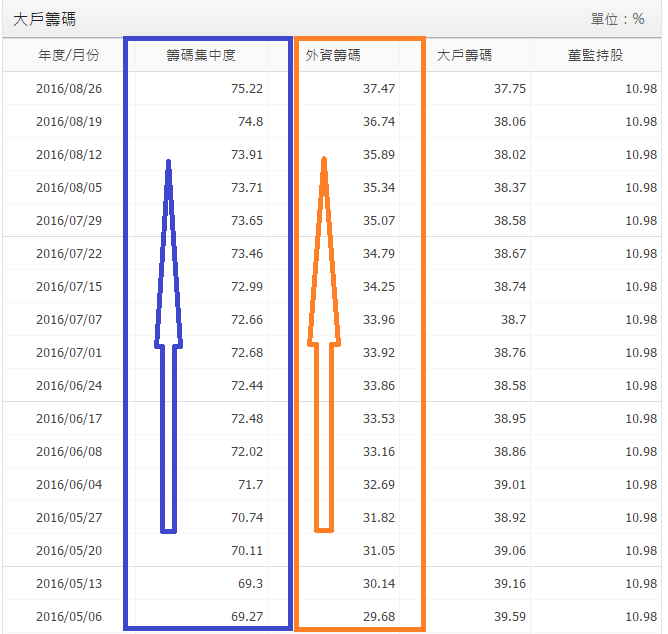The width and height of the screenshot is (668, 634).
Task: Click large-holder value 38.06
Action: [510, 122]
